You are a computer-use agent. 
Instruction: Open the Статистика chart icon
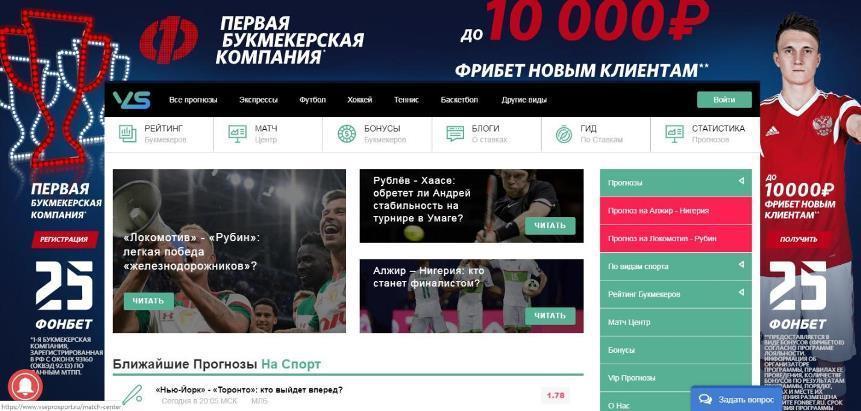click(674, 134)
